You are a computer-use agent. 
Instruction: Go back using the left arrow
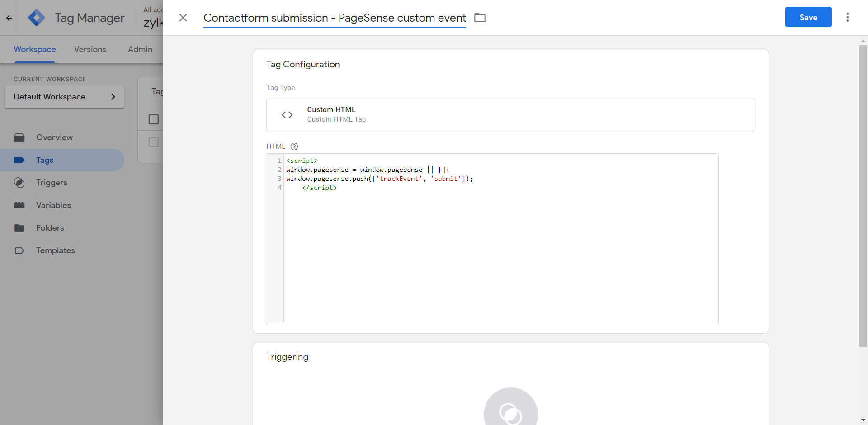point(9,18)
